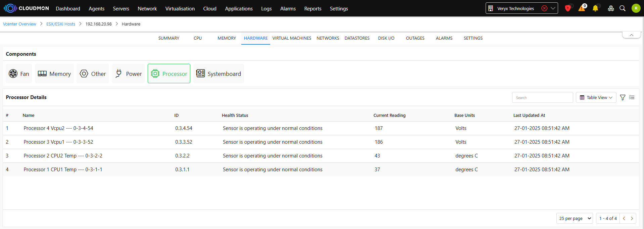This screenshot has height=229, width=644.
Task: Open the user avatar profile menu
Action: (x=636, y=8)
